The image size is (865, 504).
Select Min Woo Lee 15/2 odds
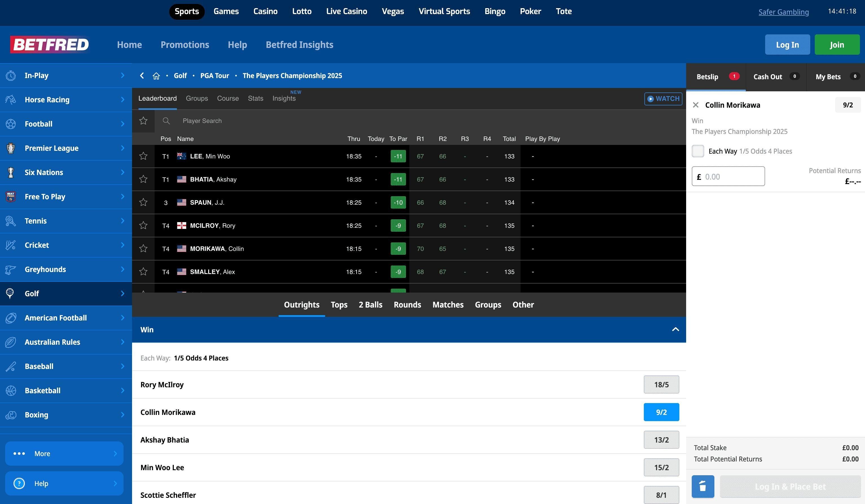tap(661, 467)
